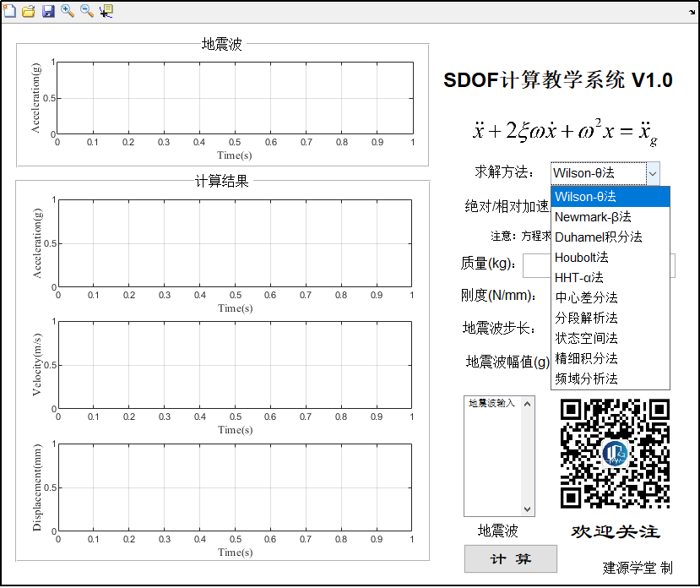Activate the Zoom In tool
700x588 pixels.
pos(68,11)
